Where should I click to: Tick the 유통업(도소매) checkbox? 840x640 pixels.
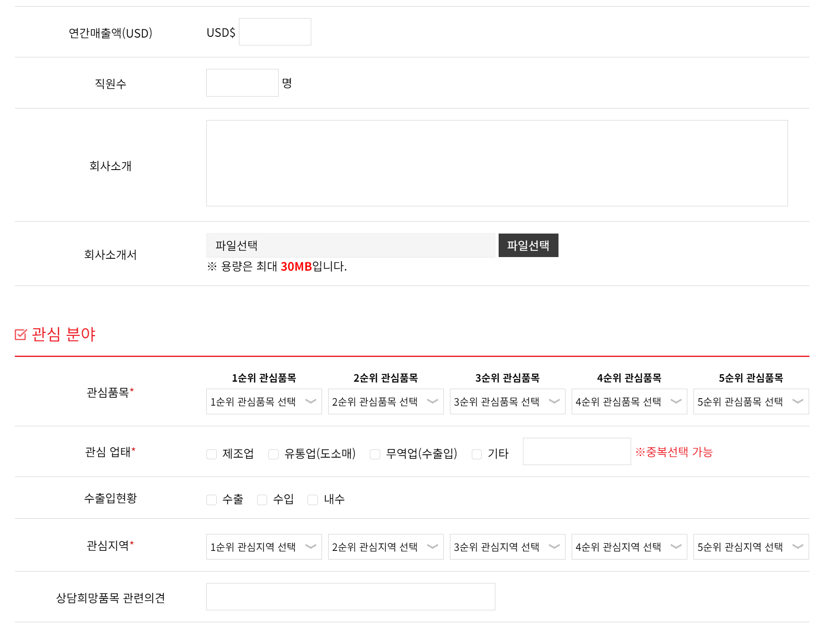pyautogui.click(x=273, y=454)
